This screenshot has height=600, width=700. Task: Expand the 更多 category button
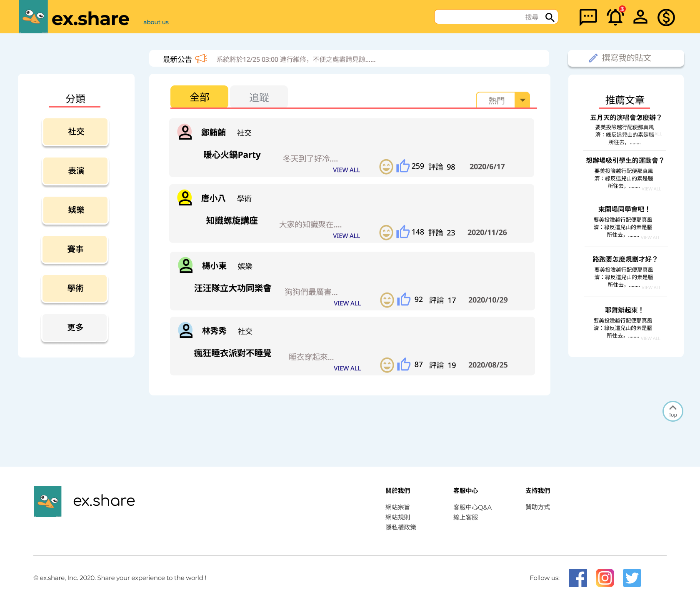(x=75, y=327)
